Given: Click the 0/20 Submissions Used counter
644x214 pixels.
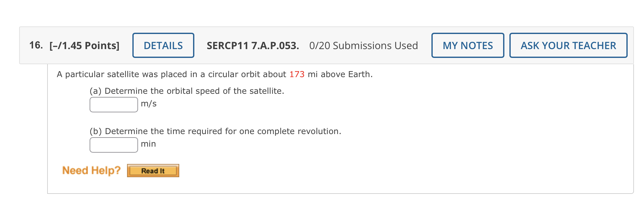Looking at the screenshot, I should [363, 45].
